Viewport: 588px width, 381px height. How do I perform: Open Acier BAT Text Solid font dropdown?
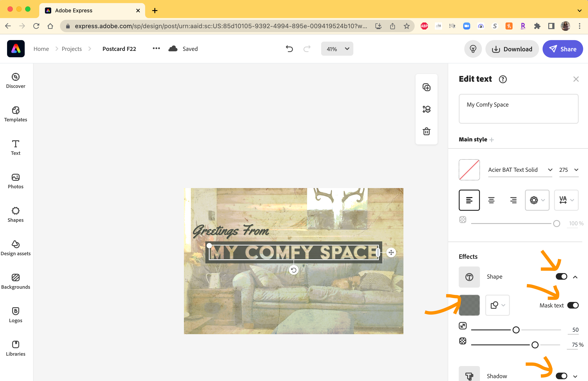pos(520,170)
